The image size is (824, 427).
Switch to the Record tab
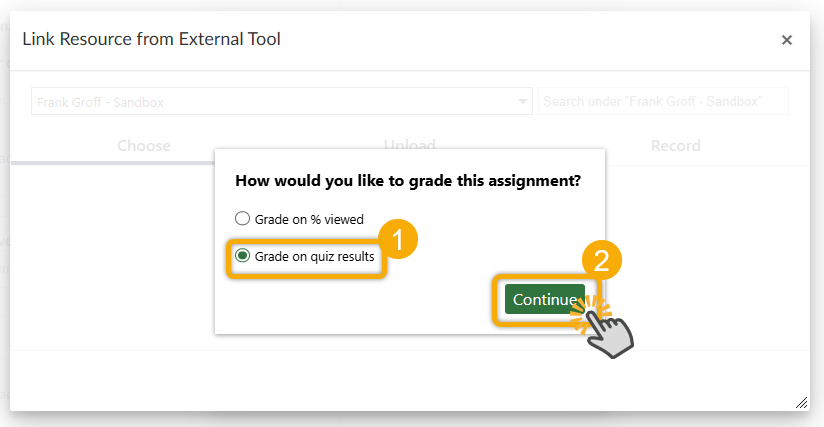pos(675,146)
